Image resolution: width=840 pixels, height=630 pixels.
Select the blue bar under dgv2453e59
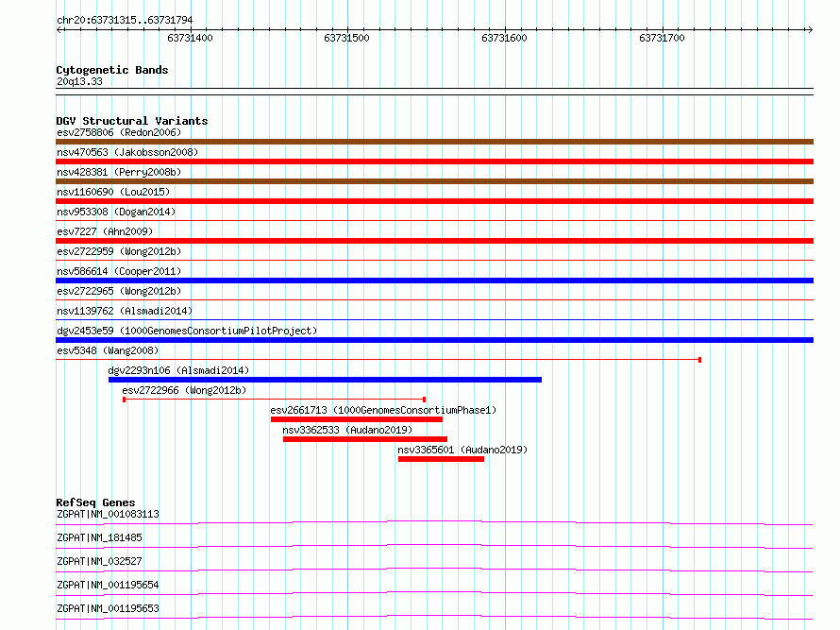pyautogui.click(x=434, y=340)
